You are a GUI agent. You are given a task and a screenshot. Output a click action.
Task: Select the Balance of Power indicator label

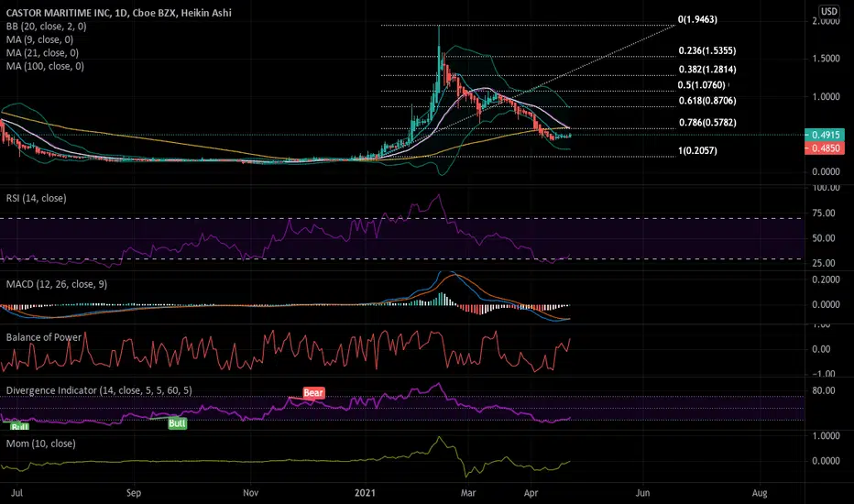click(44, 337)
